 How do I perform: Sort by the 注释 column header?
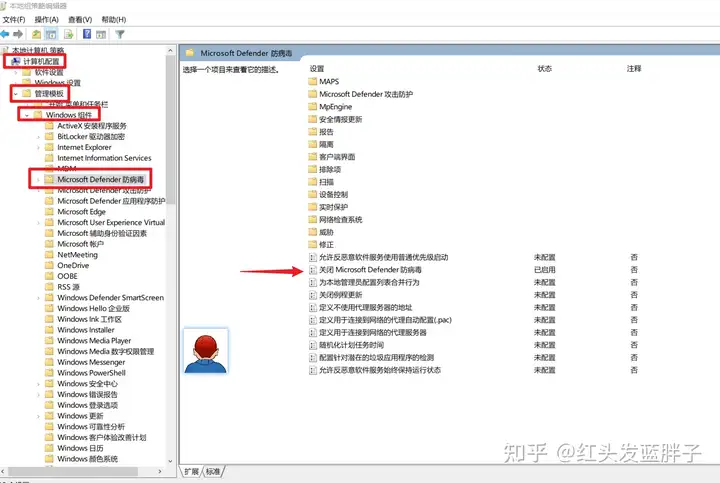[634, 68]
